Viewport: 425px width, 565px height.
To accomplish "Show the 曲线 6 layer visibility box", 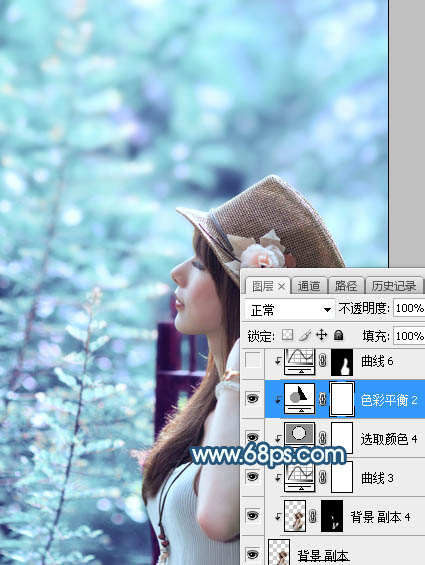I will pyautogui.click(x=252, y=360).
